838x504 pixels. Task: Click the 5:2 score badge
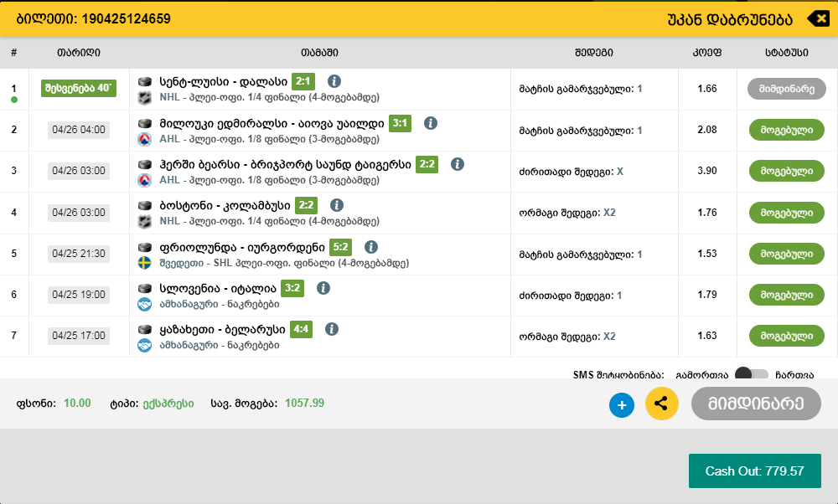340,247
